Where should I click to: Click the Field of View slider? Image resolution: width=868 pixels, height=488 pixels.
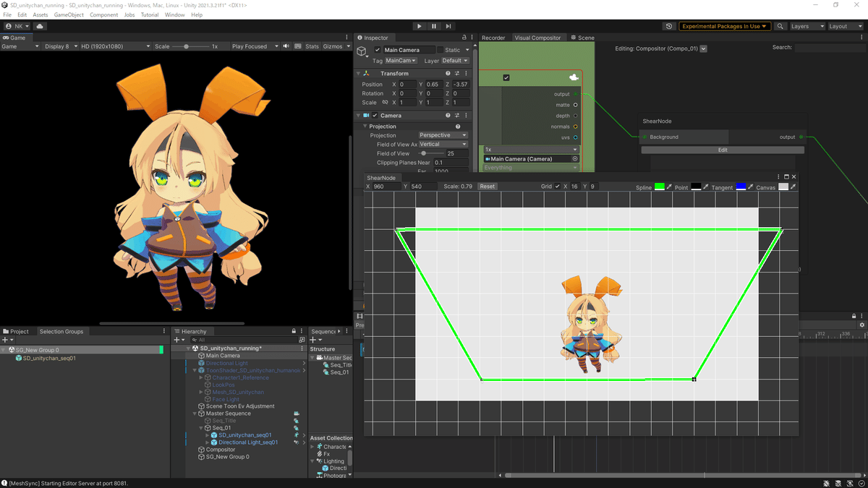tap(430, 153)
